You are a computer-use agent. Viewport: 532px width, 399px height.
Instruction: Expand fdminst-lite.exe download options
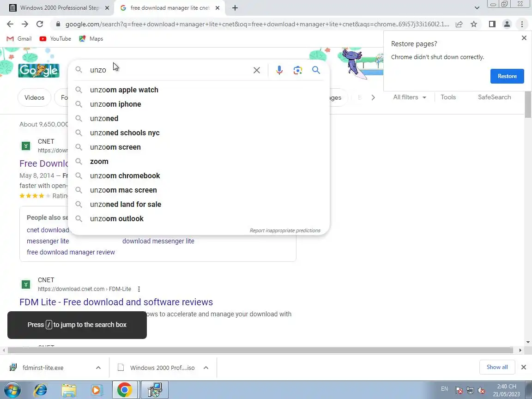point(98,368)
